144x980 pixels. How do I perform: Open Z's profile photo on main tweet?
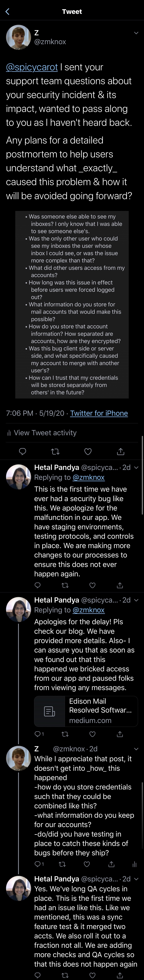[18, 37]
